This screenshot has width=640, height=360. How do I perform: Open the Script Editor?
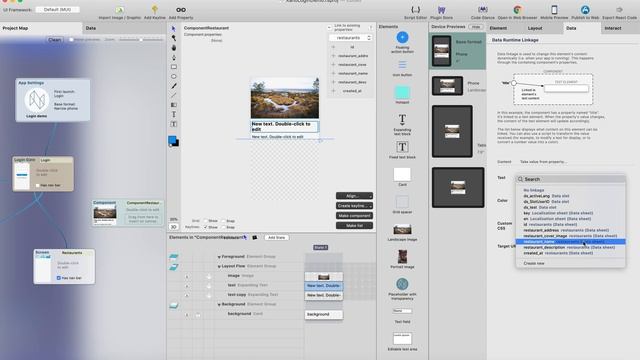pos(415,9)
